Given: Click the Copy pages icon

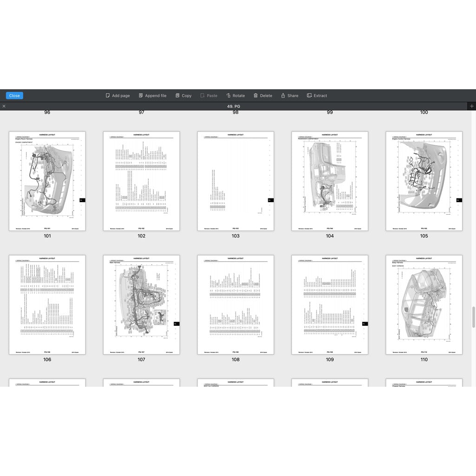Looking at the screenshot, I should pos(178,96).
